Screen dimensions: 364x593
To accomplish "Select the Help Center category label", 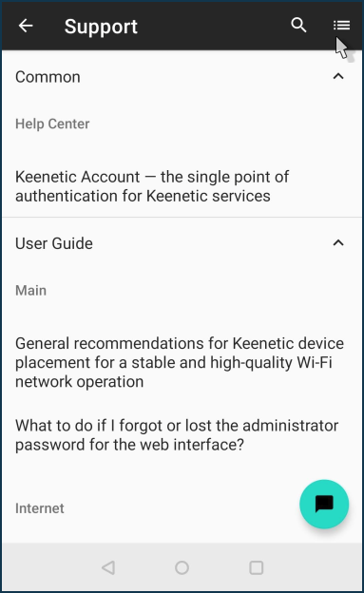I will pos(52,124).
